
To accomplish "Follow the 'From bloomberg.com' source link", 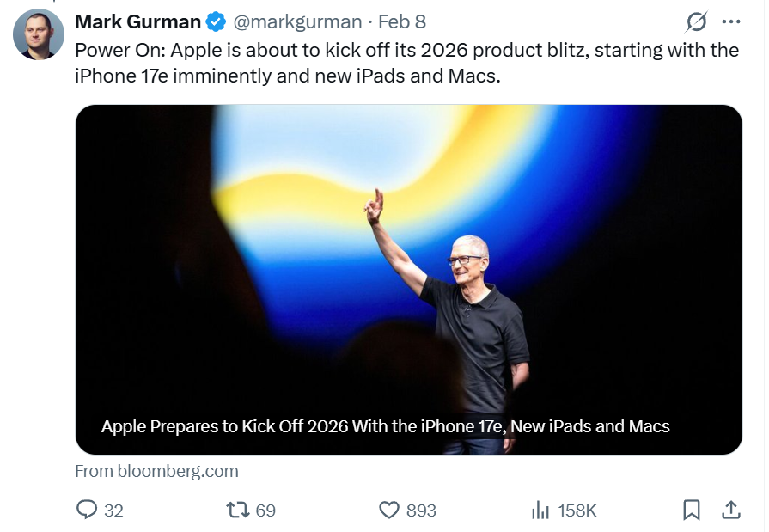I will pos(156,471).
